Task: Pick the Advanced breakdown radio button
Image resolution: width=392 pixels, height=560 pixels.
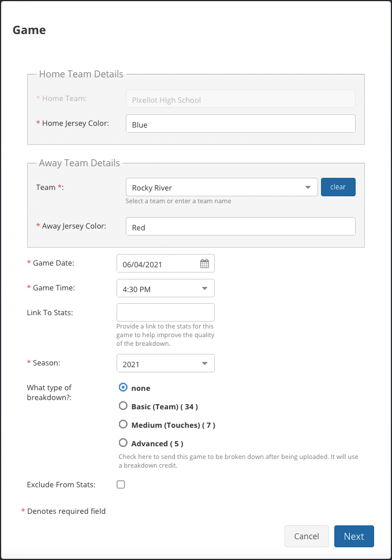Action: tap(123, 443)
